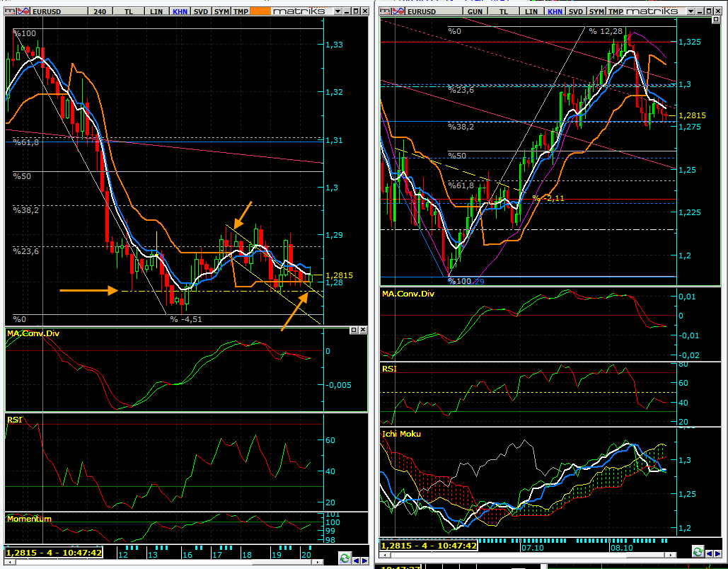This screenshot has width=728, height=569.
Task: Toggle the KHN option in the 240 chart toolbar
Action: 181,12
